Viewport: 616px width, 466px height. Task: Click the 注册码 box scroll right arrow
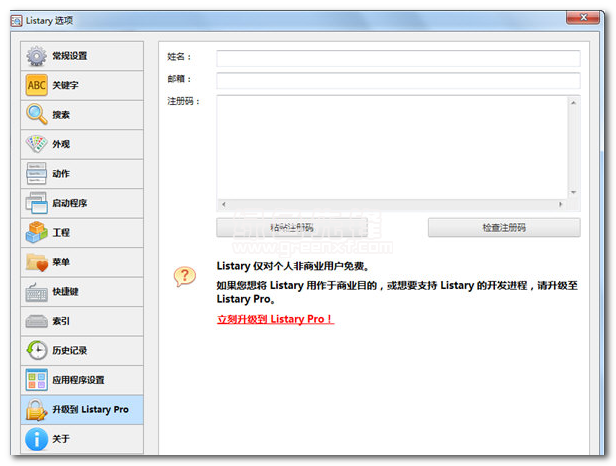pos(561,204)
